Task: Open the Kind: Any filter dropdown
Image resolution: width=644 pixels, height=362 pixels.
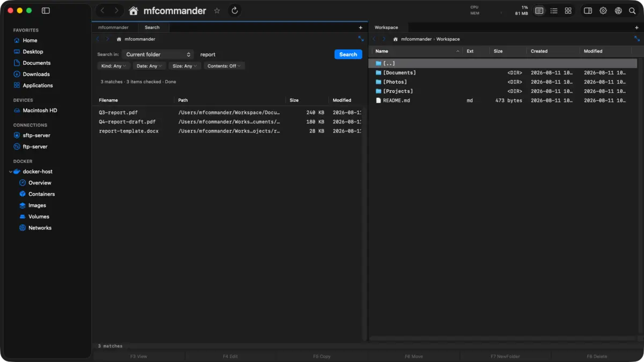Action: click(x=114, y=66)
